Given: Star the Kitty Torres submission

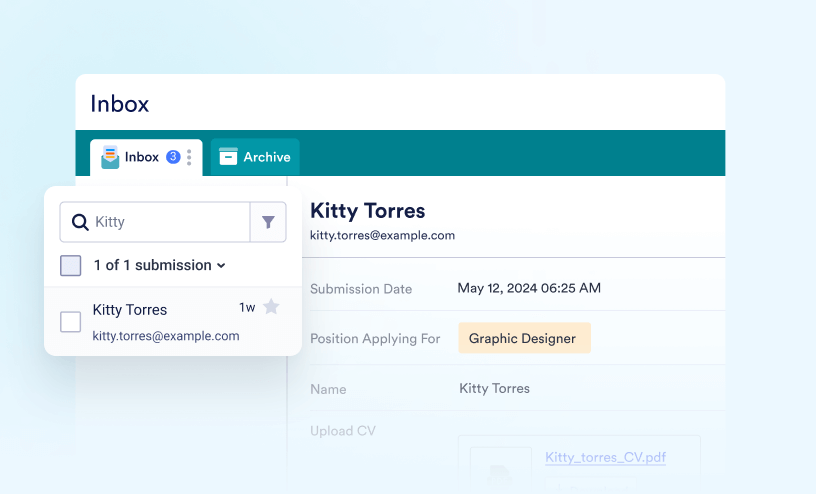Looking at the screenshot, I should point(271,307).
